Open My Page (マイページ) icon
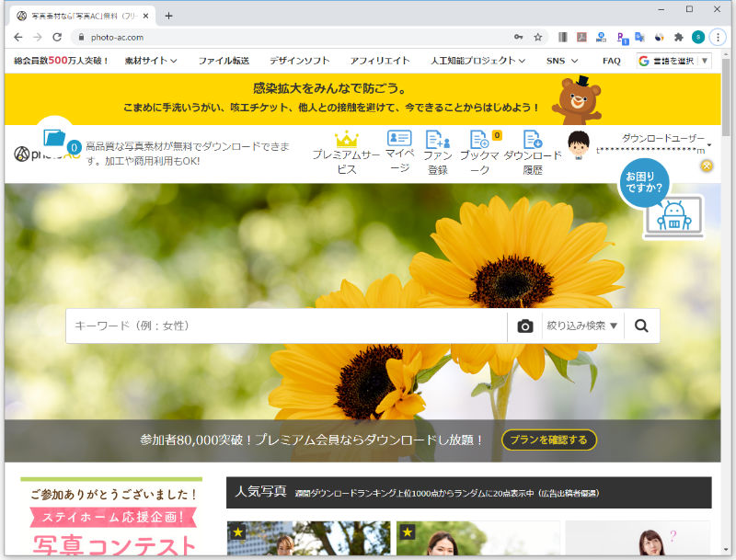Viewport: 736px width, 560px height. coord(399,140)
